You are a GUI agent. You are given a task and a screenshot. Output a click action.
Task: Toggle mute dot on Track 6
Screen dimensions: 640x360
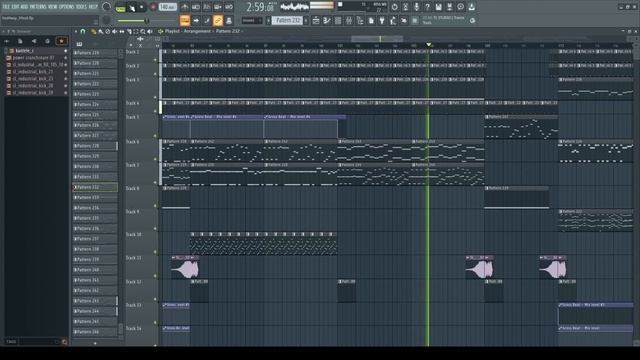pos(155,159)
